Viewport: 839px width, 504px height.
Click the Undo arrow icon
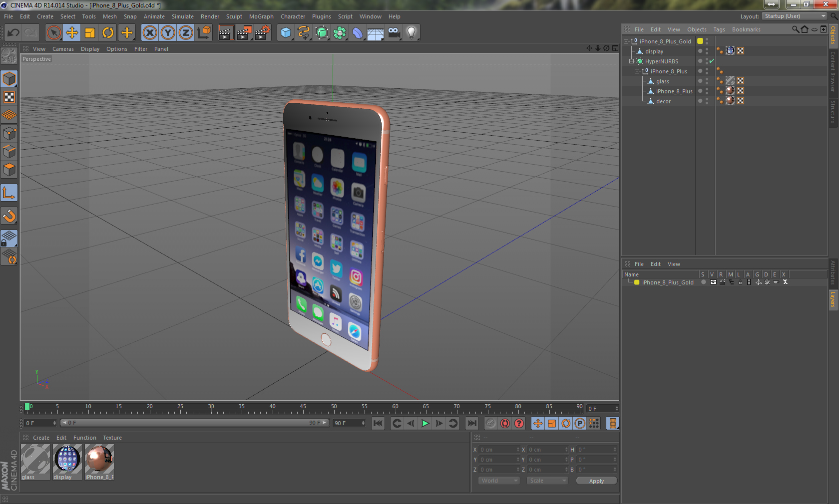[x=13, y=33]
